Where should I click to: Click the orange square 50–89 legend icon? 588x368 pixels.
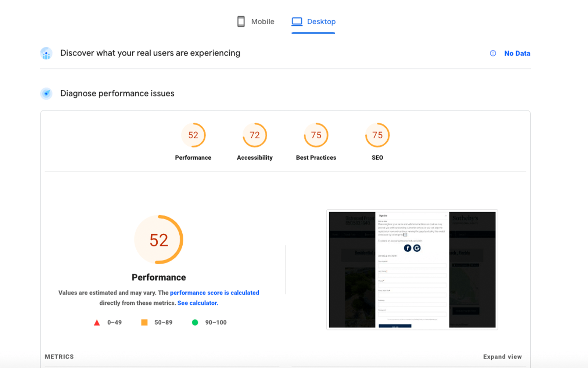coord(144,322)
